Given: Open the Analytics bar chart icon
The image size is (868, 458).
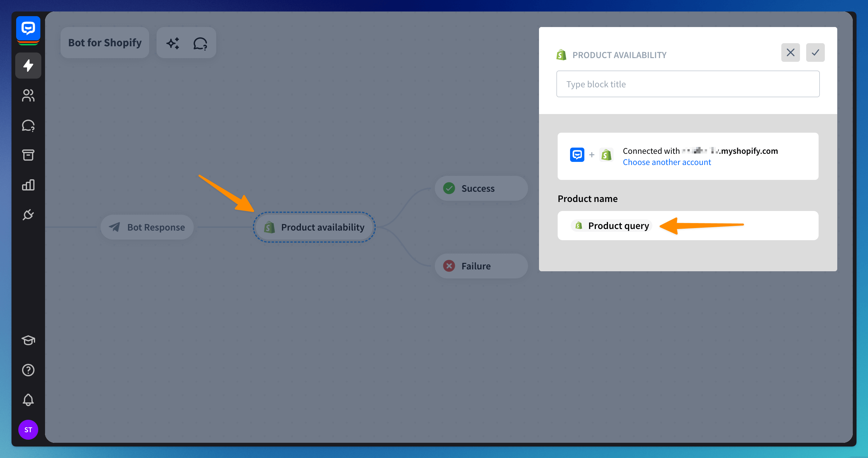Looking at the screenshot, I should 28,185.
